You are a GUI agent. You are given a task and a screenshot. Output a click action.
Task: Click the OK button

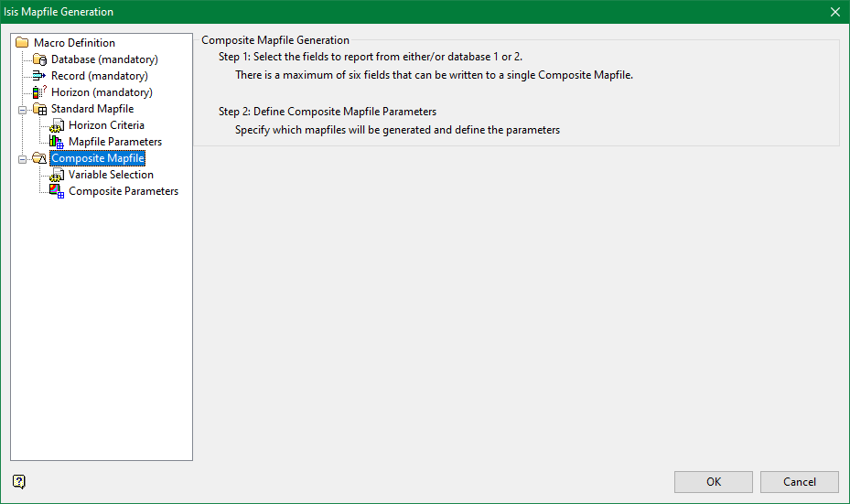(x=714, y=482)
